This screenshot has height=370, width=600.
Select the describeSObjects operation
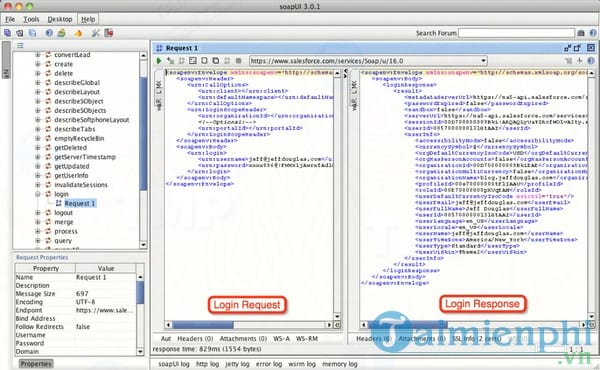click(80, 111)
